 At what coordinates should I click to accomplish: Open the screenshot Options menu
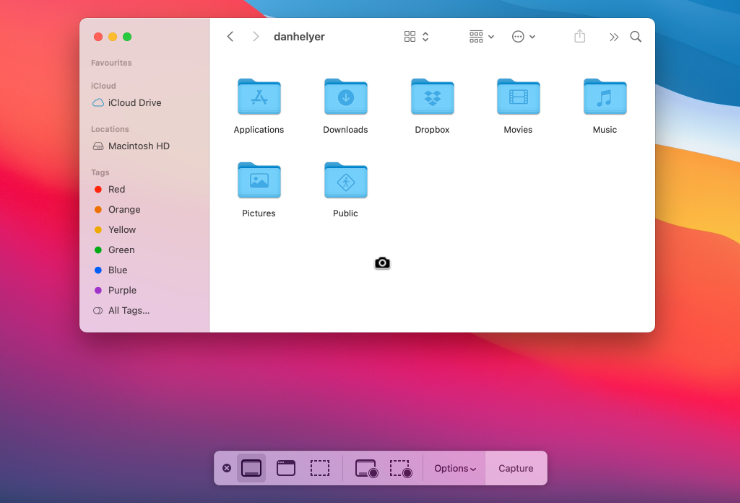pos(455,469)
